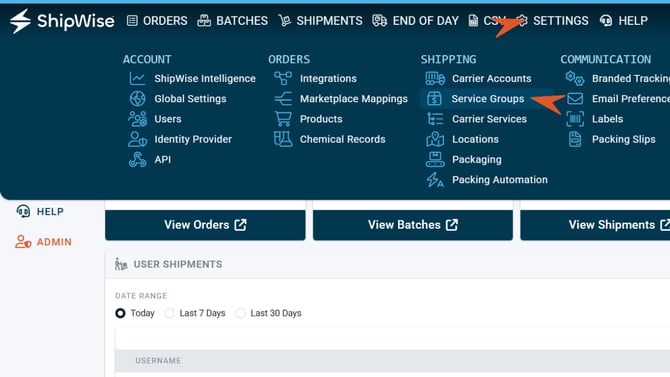Click the sidebar Admin user icon

(x=23, y=242)
